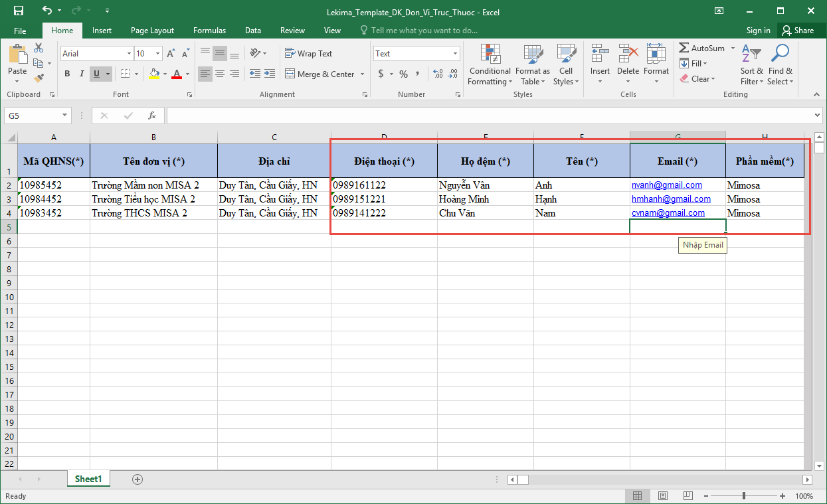Switch to the Page Layout tab

tap(152, 31)
